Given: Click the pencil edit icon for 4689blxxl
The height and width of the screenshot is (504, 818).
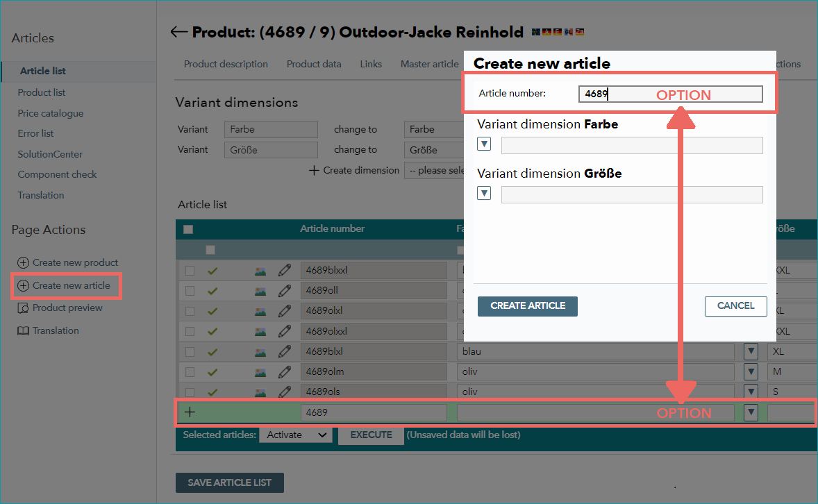Looking at the screenshot, I should 284,270.
